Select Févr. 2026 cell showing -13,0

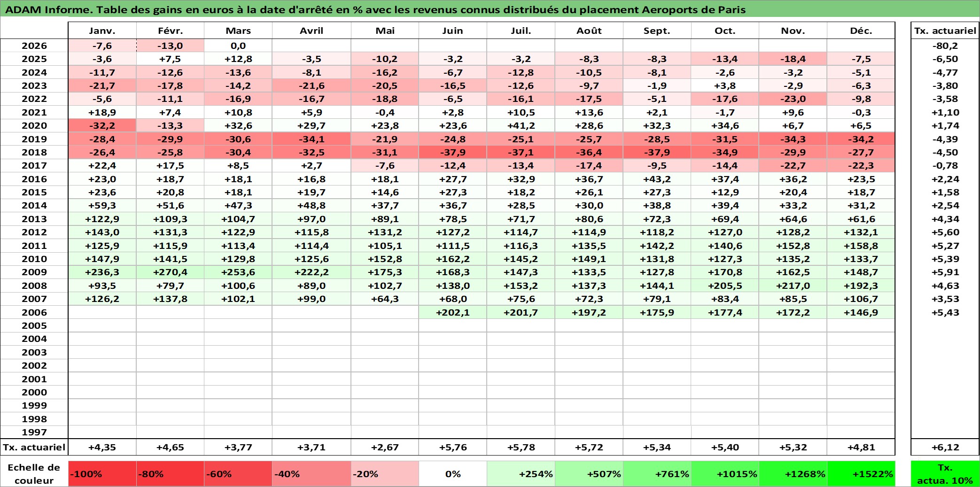coord(170,46)
